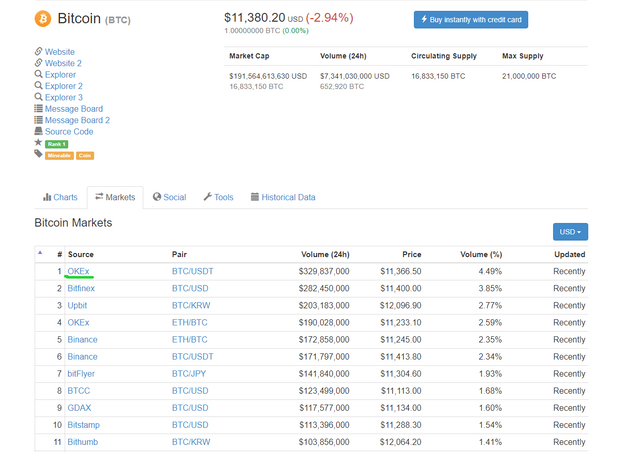Open the Source Code link

[x=69, y=132]
